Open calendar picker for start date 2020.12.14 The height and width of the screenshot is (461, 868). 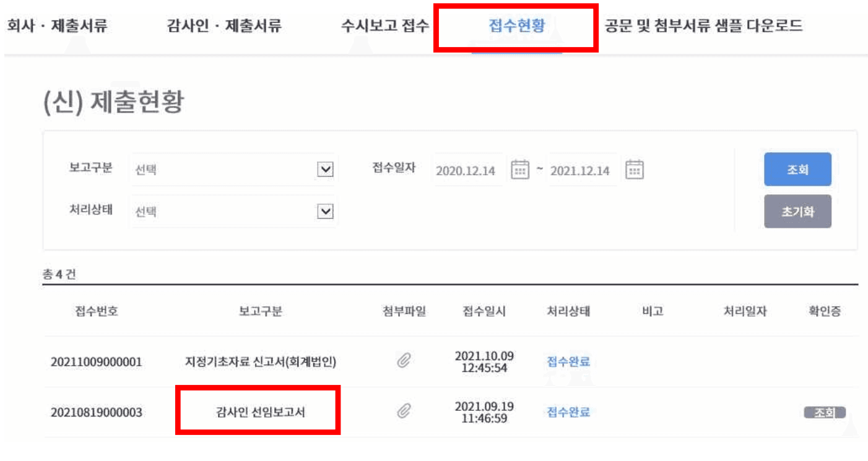[520, 170]
